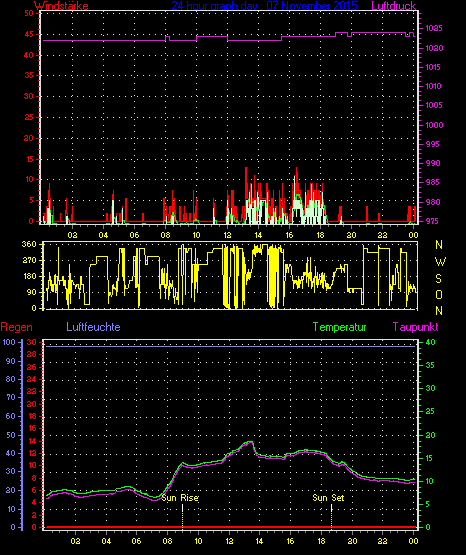Click wind direction axis value 360

click(x=29, y=244)
